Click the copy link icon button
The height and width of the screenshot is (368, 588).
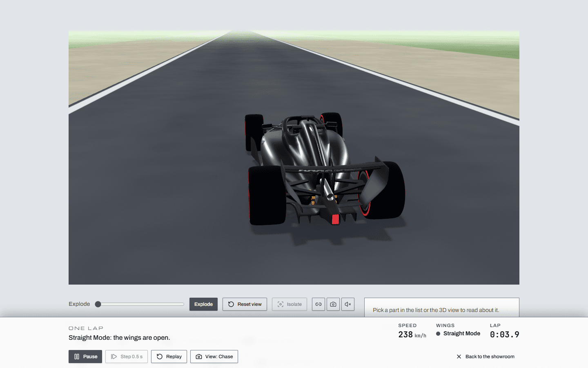[x=318, y=304]
